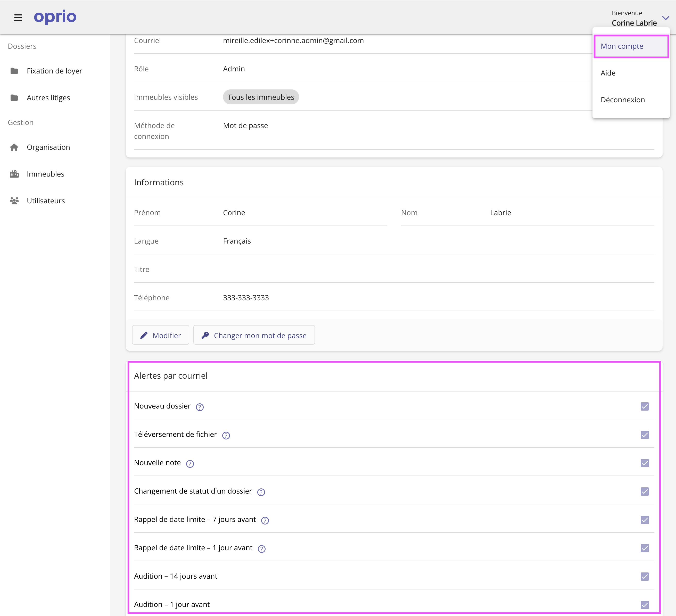
Task: Click the Modifier button
Action: [161, 335]
